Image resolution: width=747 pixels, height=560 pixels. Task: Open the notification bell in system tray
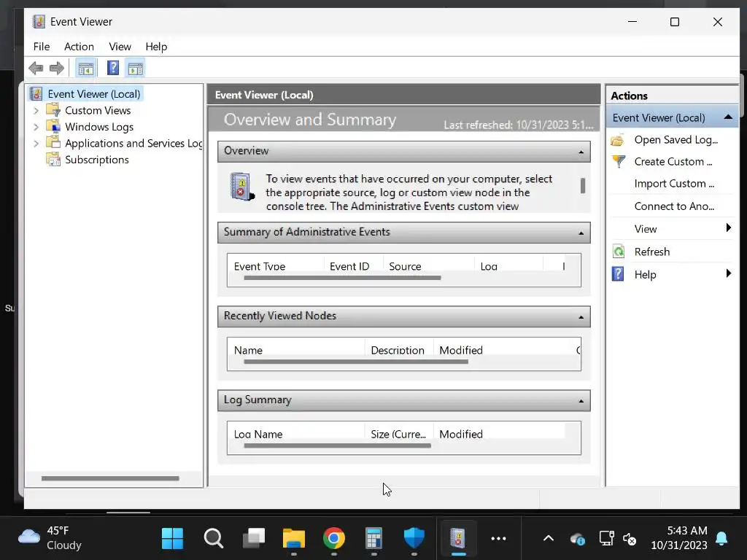(x=721, y=539)
